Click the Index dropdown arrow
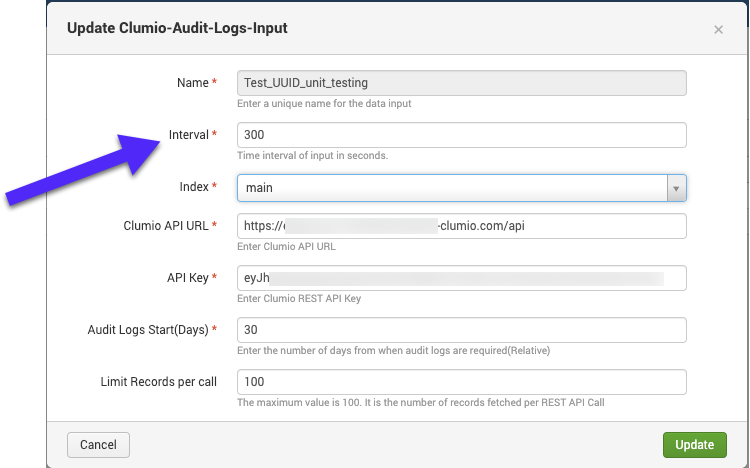This screenshot has height=468, width=750. [676, 188]
